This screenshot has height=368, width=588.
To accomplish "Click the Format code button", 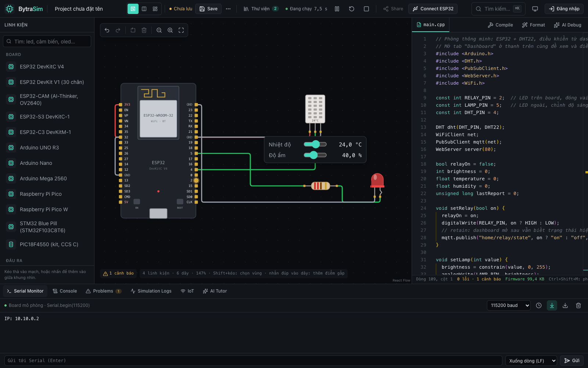I will (534, 25).
